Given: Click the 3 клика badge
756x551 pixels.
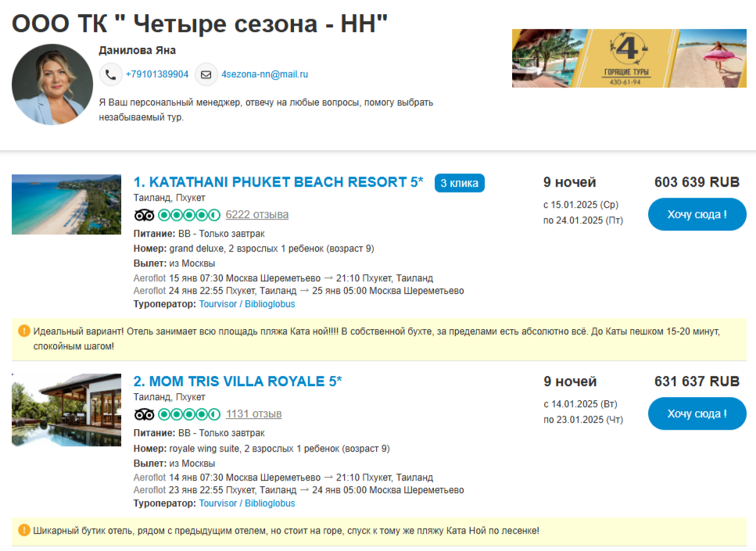Looking at the screenshot, I should tap(460, 183).
